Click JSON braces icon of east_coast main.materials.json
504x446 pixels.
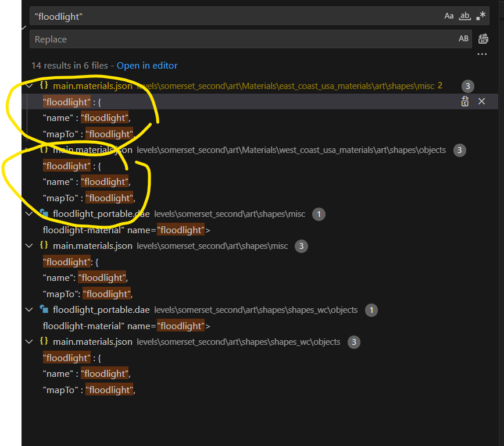(x=44, y=85)
